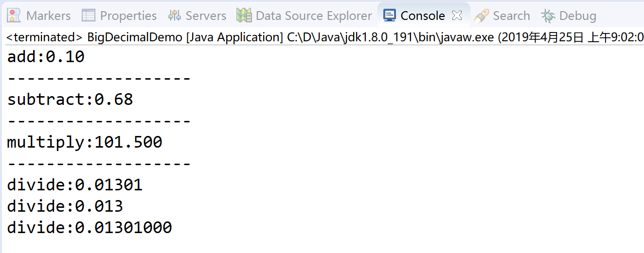
Task: Click the subtract:0.68 output line
Action: (x=70, y=100)
